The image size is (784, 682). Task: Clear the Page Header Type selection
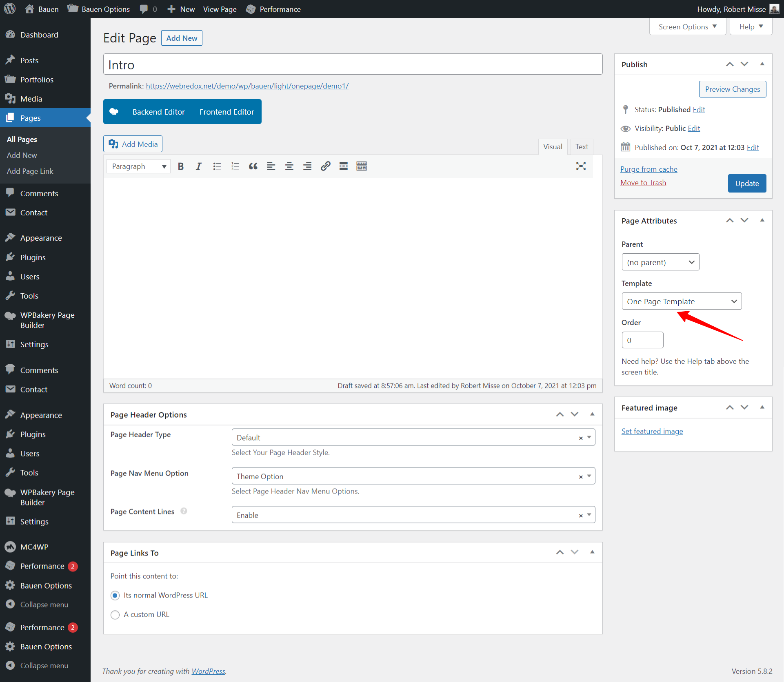581,438
